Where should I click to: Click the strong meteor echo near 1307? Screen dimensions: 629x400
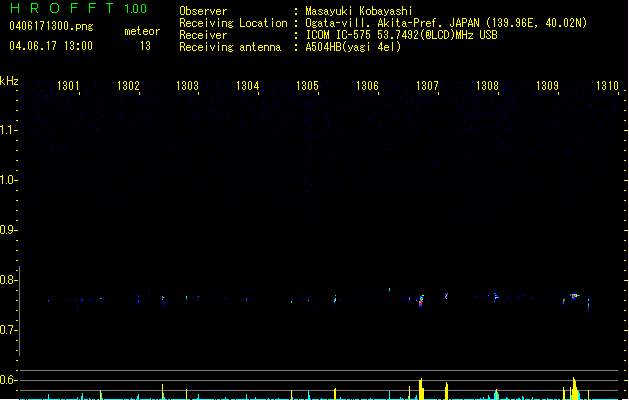[421, 301]
